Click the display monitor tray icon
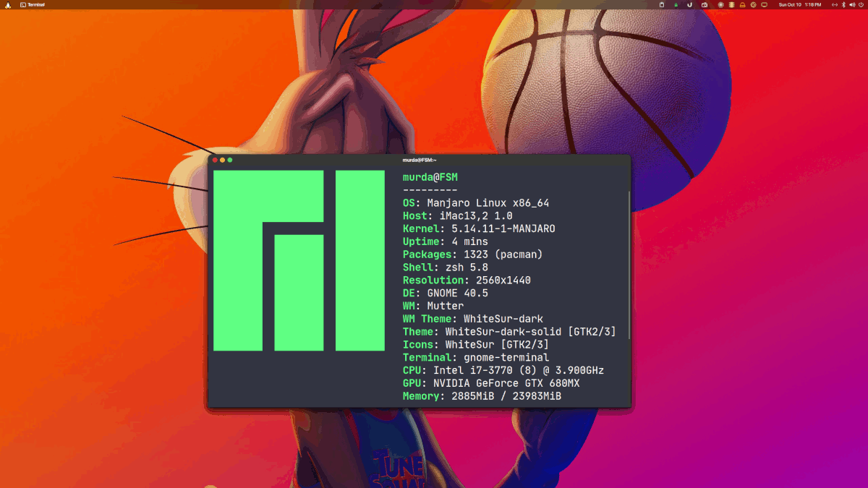This screenshot has height=488, width=868. pos(764,4)
